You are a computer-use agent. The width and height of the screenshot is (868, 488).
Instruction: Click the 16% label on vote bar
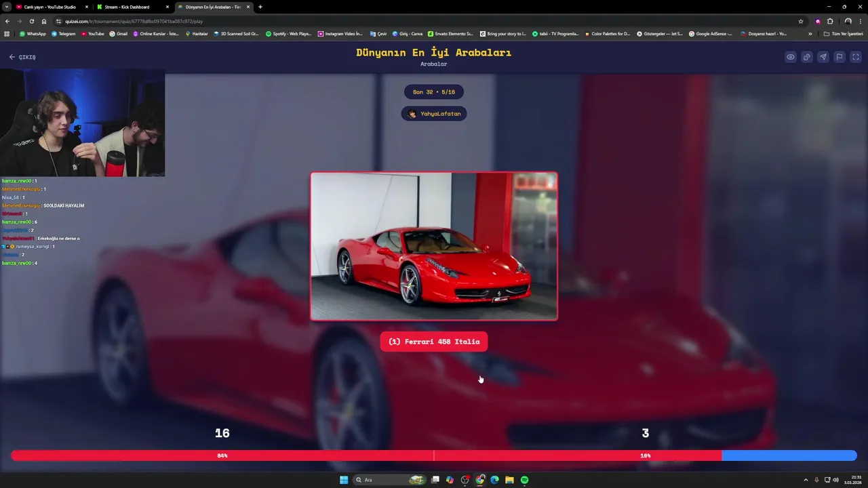[646, 455]
